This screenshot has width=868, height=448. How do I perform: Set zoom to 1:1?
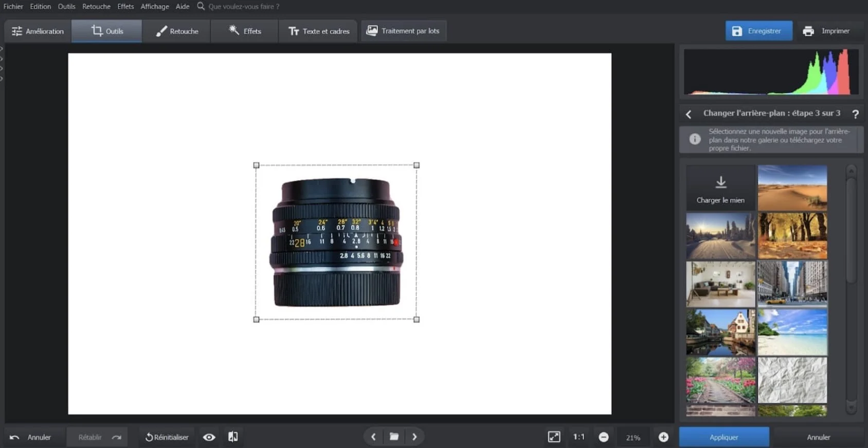point(579,437)
